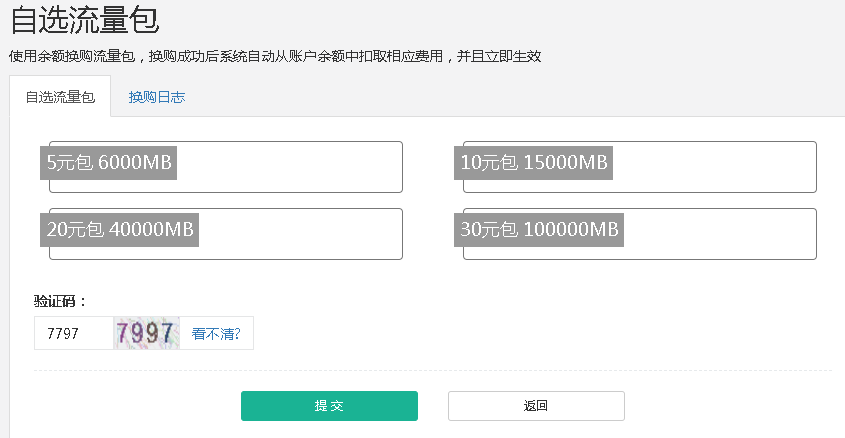The image size is (845, 438).
Task: Submit the form with the green 提交 button
Action: tap(329, 406)
